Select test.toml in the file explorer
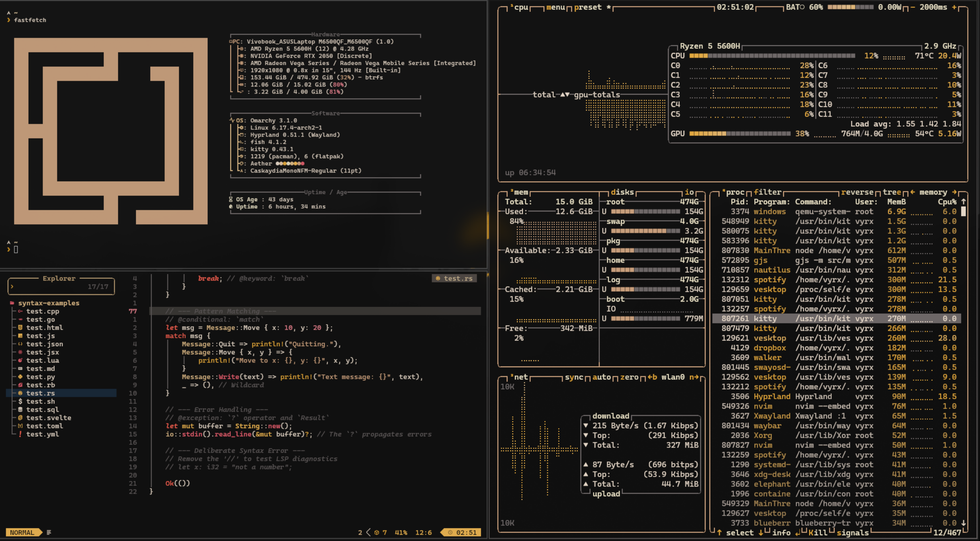 [x=44, y=426]
